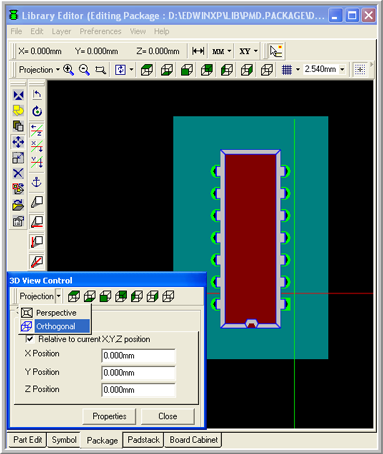Click the Close button in 3D View Control

tap(168, 416)
